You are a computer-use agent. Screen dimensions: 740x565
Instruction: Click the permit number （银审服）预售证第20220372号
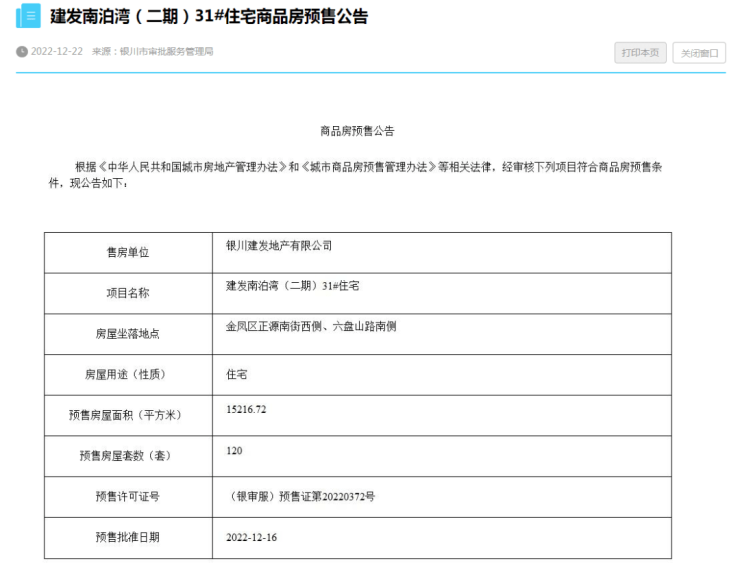click(x=301, y=497)
